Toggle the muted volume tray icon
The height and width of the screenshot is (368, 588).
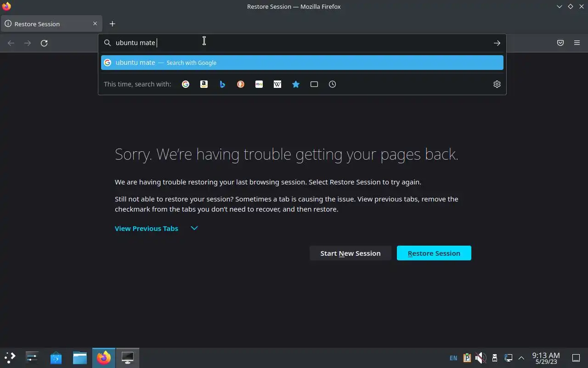481,358
